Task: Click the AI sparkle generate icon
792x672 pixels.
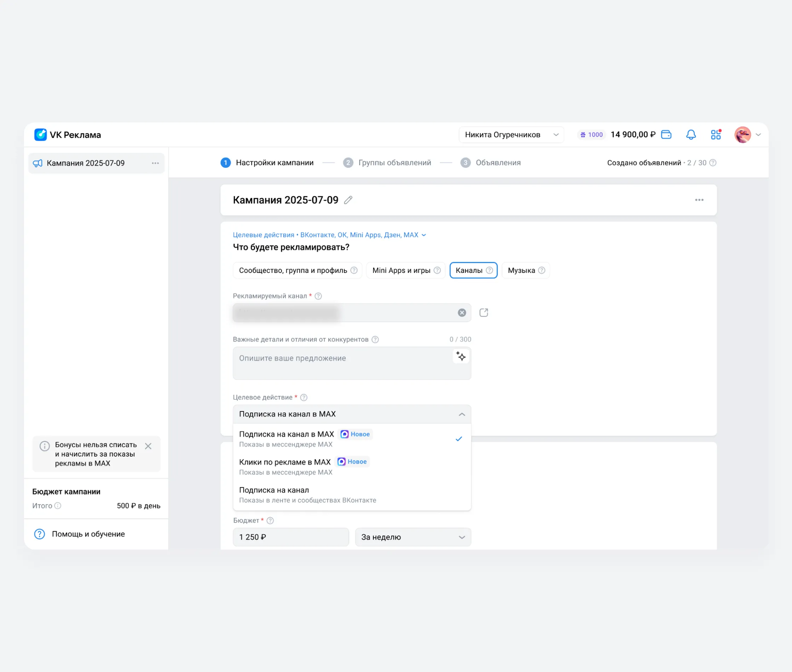Action: click(461, 357)
